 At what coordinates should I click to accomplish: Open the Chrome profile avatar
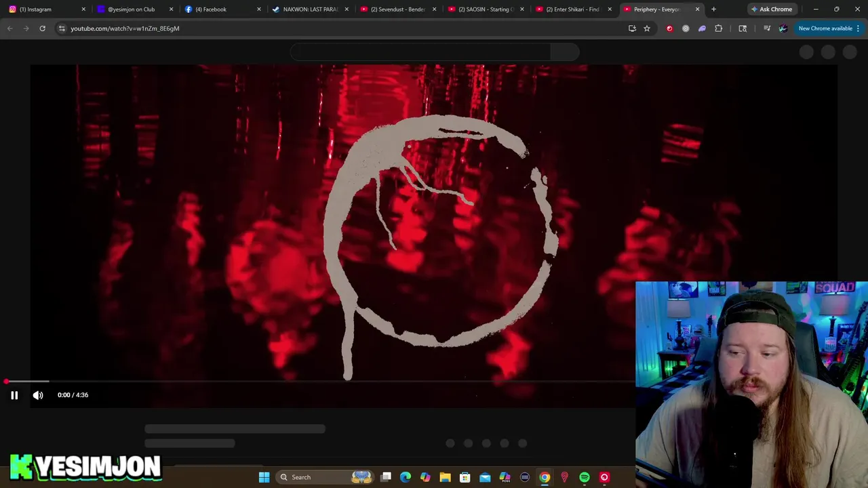tap(783, 28)
